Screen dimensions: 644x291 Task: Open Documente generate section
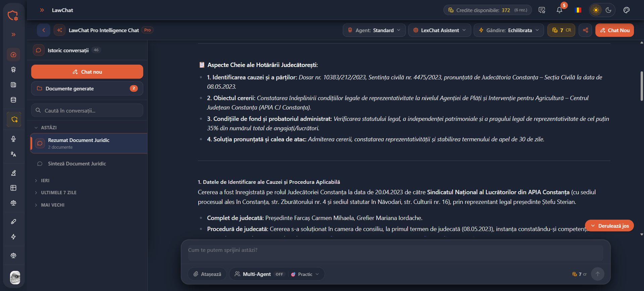point(87,88)
